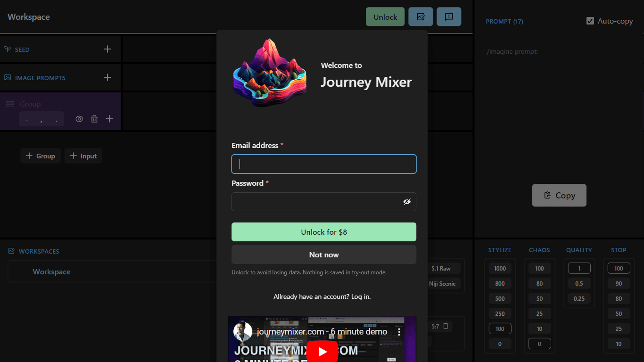
Task: Set Chaos to 25
Action: click(539, 314)
